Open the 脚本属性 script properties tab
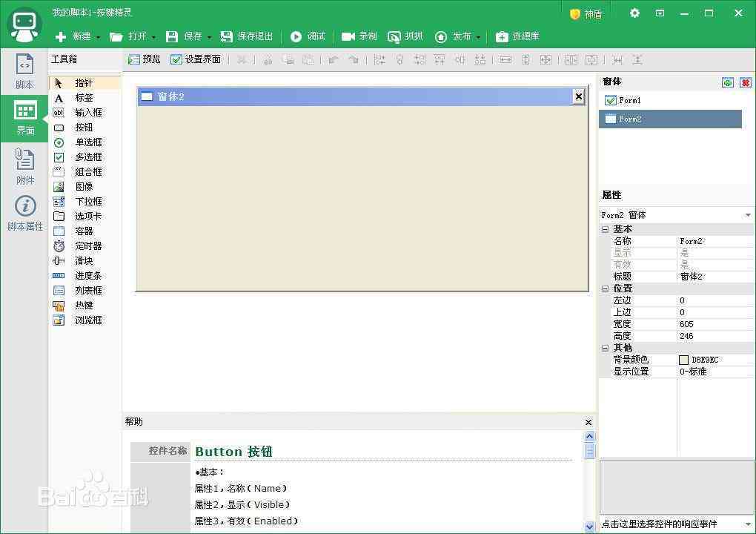Viewport: 756px width, 534px height. click(24, 213)
